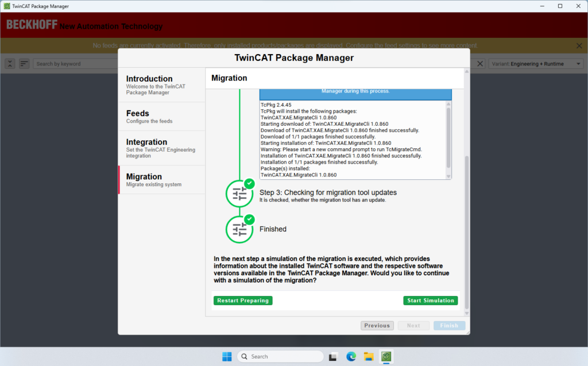Click the BECKHOFF logo in the header
The width and height of the screenshot is (588, 366).
click(x=32, y=25)
